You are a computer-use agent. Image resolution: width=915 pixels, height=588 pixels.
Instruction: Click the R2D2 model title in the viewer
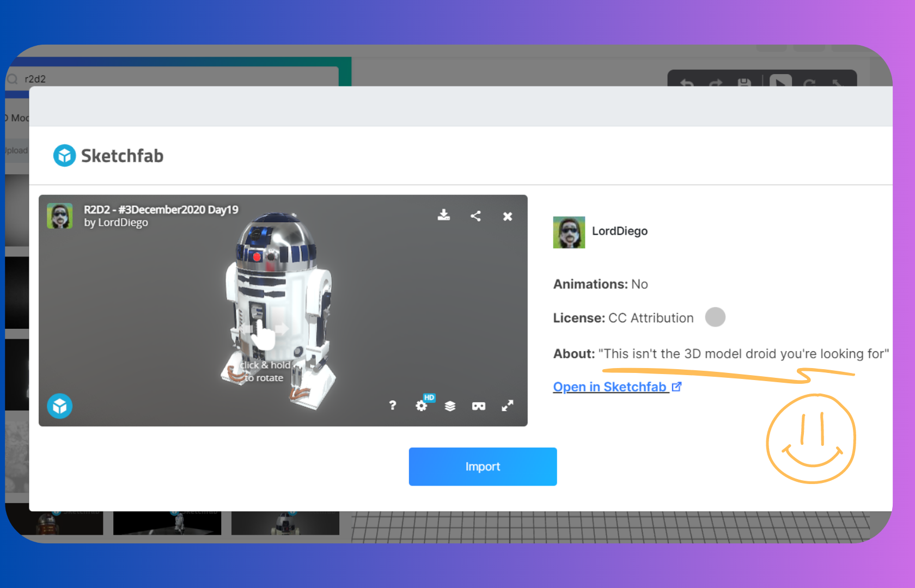pyautogui.click(x=161, y=210)
